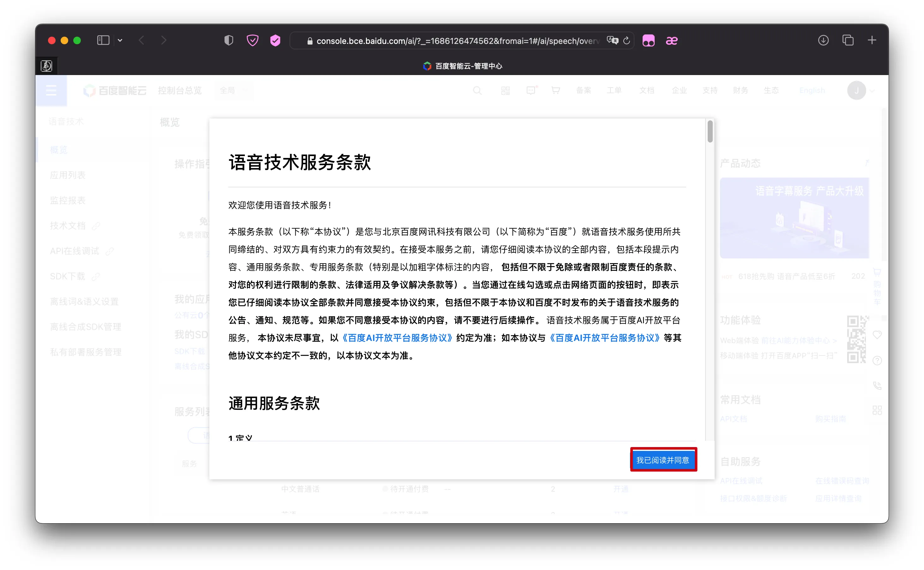Click the terms dialog scrollbar thumb
This screenshot has height=570, width=924.
710,131
